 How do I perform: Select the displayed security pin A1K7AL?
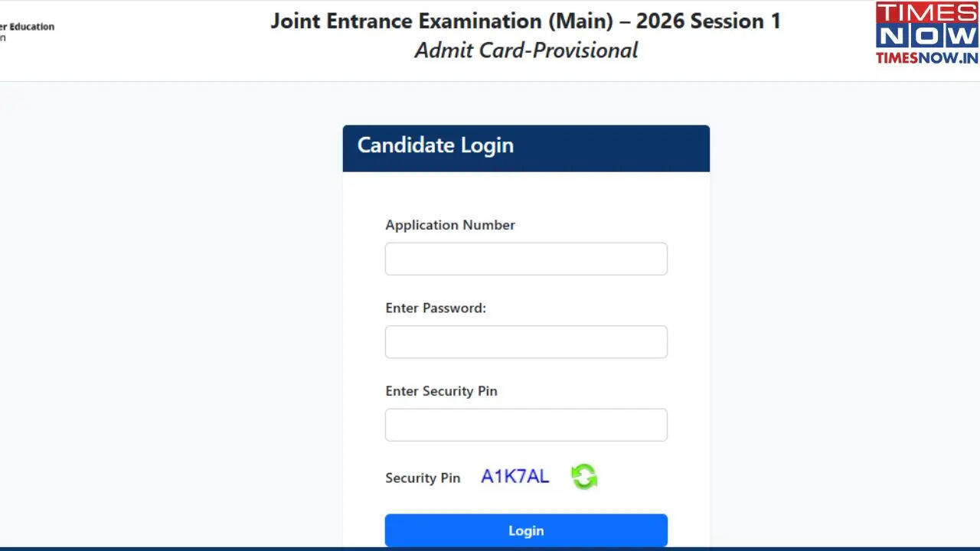(x=514, y=476)
